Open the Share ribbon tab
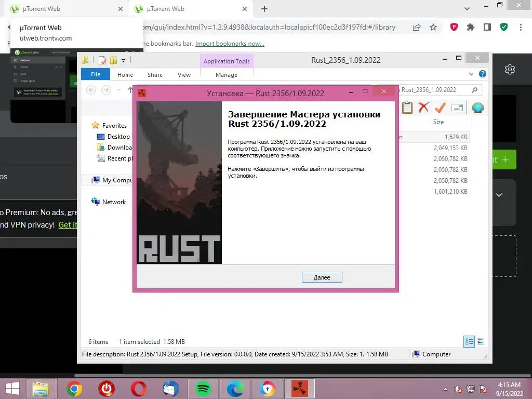The height and width of the screenshot is (399, 532). (155, 75)
